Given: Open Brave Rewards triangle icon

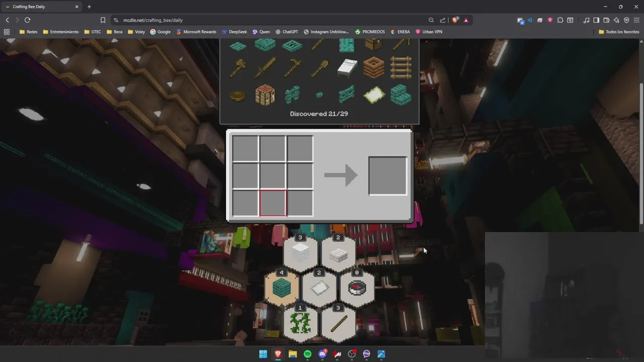Looking at the screenshot, I should tap(466, 20).
